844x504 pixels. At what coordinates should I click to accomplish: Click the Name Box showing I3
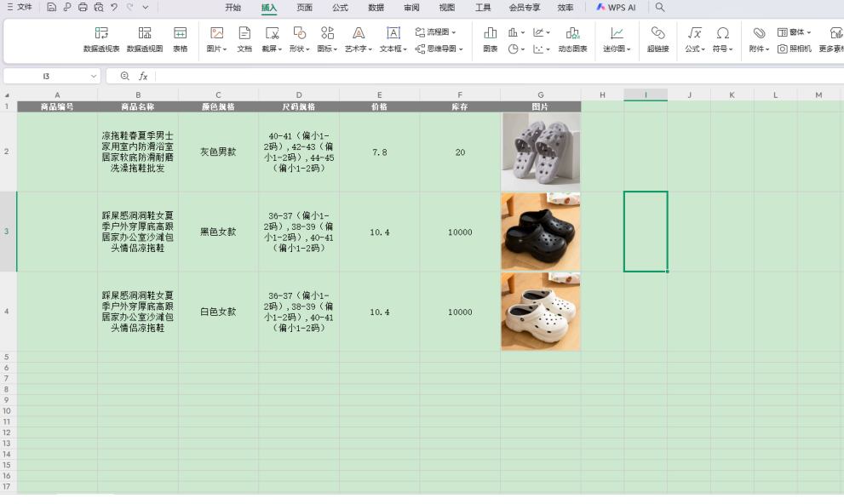point(46,77)
